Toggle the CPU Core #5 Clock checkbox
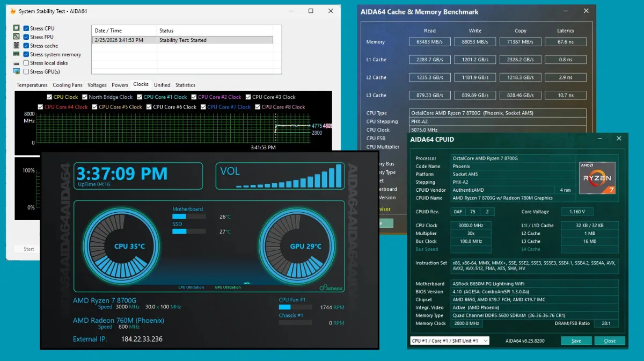 click(95, 107)
